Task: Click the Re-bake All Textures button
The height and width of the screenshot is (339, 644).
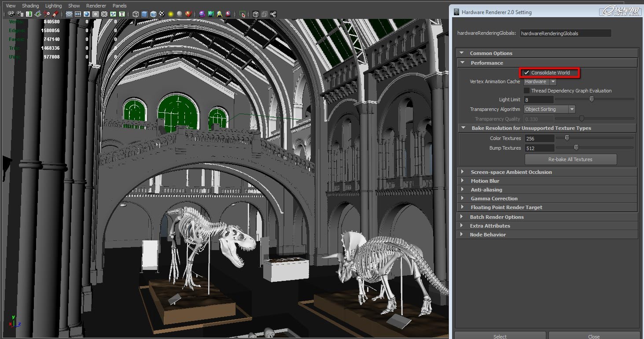Action: [570, 159]
